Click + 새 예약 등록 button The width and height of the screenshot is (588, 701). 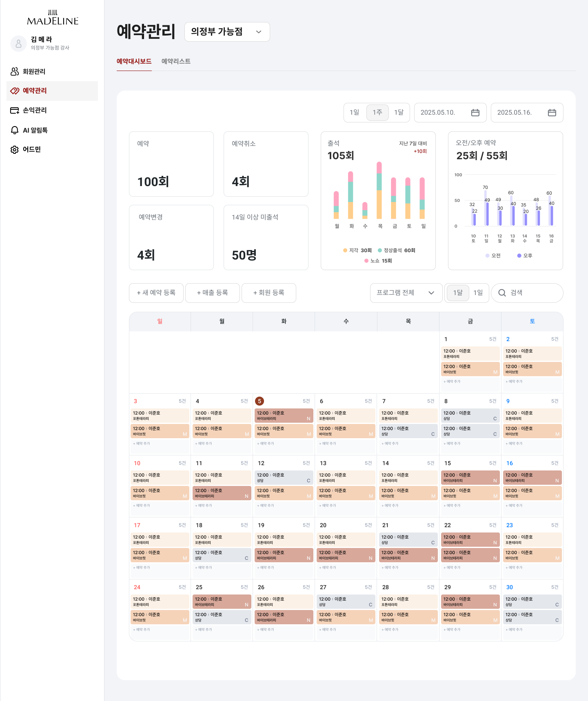click(156, 293)
